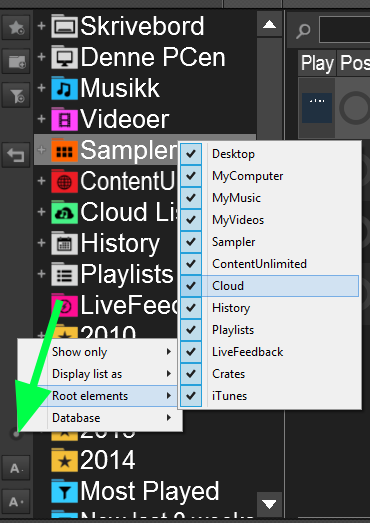Expand the Videoer tree node
370x523 pixels.
coord(41,119)
